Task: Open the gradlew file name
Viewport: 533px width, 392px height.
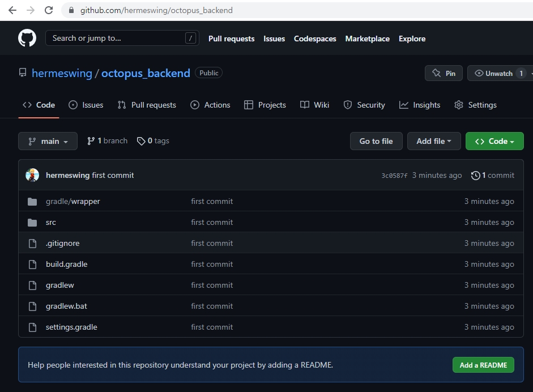Action: (60, 286)
